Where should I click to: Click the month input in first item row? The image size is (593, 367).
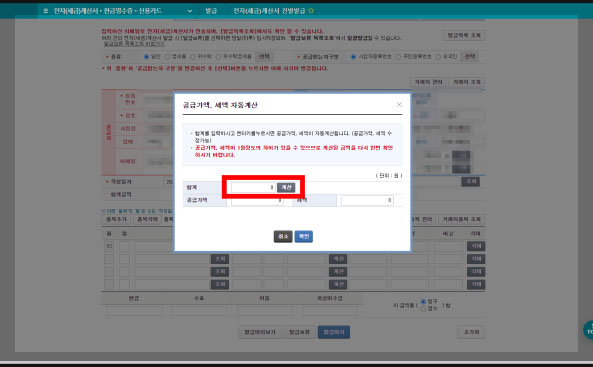tap(109, 246)
